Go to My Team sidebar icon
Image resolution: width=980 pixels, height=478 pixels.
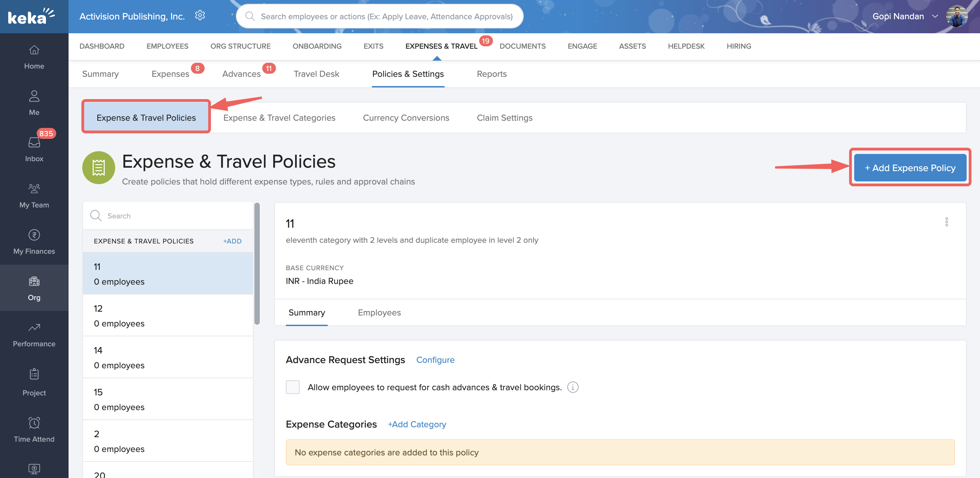pyautogui.click(x=34, y=188)
